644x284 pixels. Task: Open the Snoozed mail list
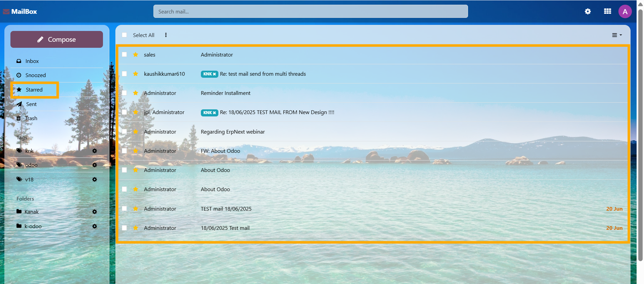(x=35, y=75)
